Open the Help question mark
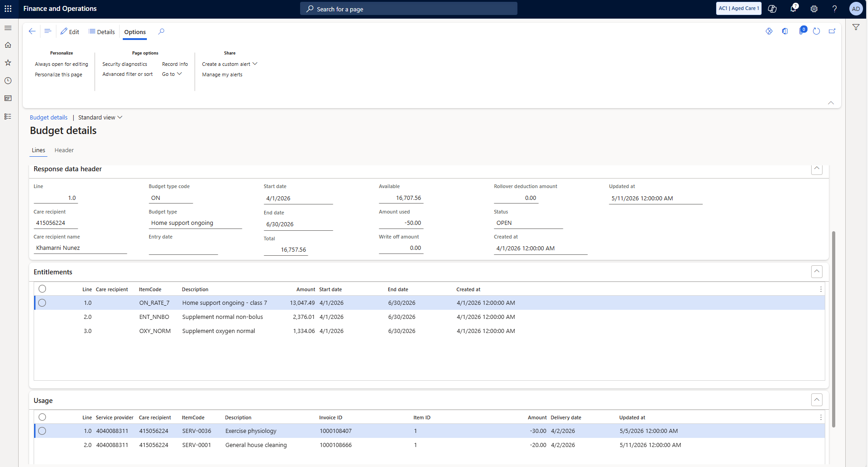Screen dimensions: 868x467 [835, 9]
